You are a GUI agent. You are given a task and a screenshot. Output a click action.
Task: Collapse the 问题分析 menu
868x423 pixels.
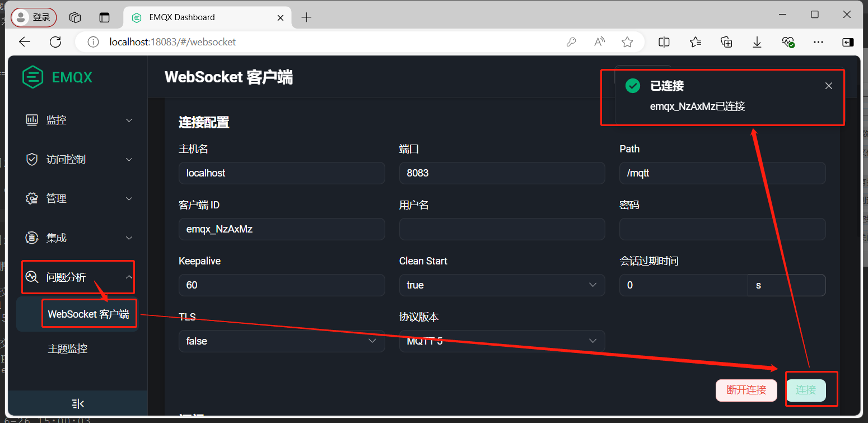(77, 277)
